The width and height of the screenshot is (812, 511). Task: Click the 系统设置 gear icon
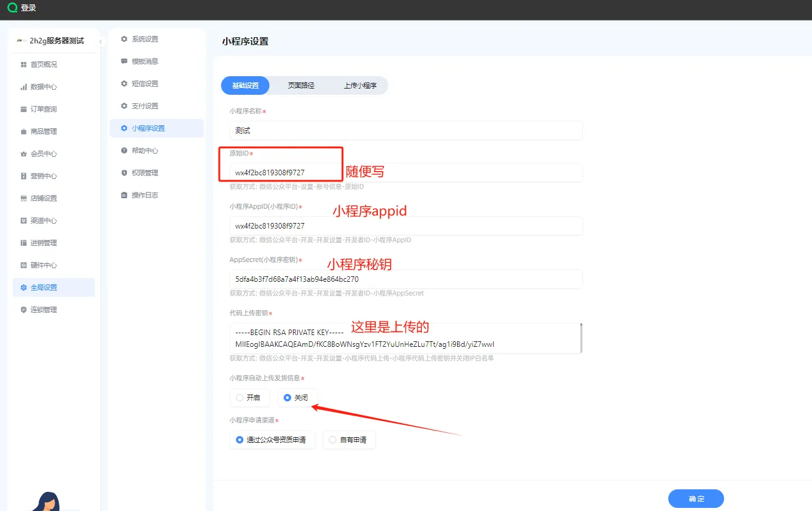(x=124, y=39)
